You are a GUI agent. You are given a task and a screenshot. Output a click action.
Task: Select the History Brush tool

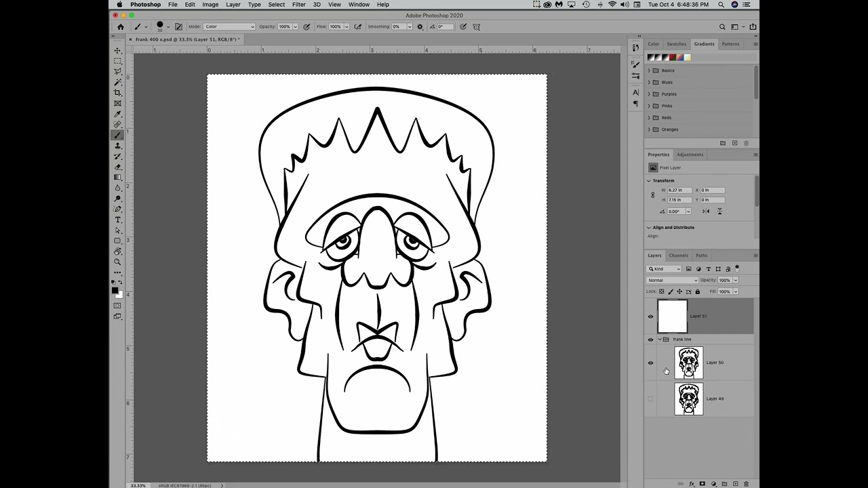[117, 157]
